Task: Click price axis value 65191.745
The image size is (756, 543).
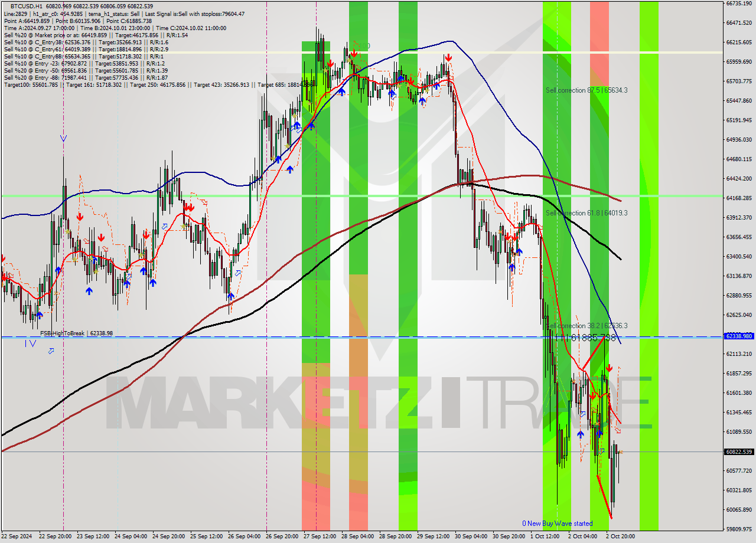Action: pyautogui.click(x=738, y=120)
